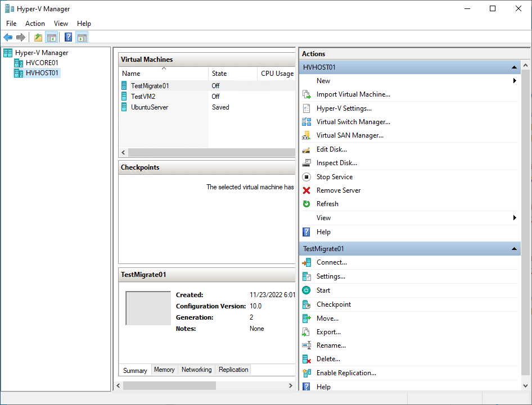Click the red Remove Server icon
This screenshot has width=532, height=405.
click(x=306, y=190)
